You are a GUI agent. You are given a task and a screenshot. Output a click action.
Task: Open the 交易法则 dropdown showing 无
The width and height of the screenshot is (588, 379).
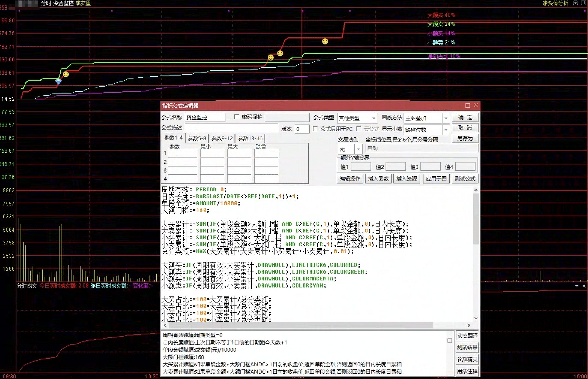click(x=358, y=149)
